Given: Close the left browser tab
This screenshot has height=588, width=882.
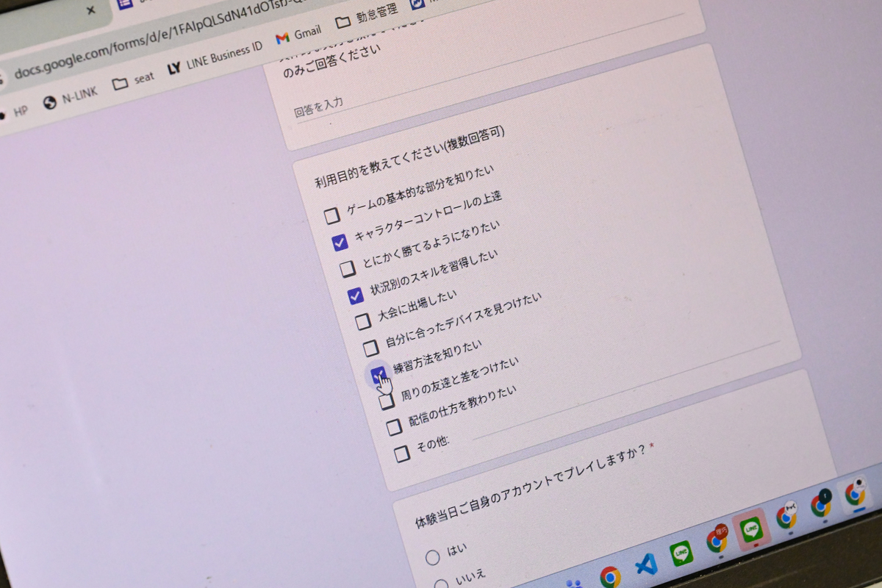Looking at the screenshot, I should 91,10.
